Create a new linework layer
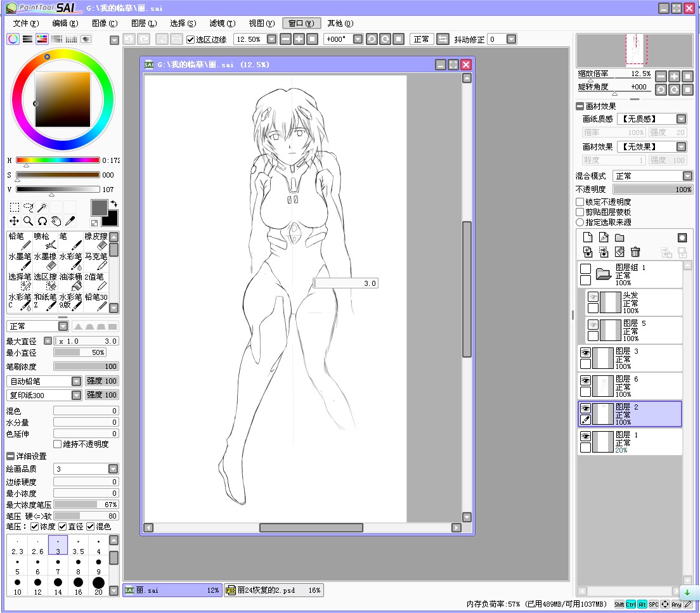This screenshot has width=700, height=613. coord(604,238)
